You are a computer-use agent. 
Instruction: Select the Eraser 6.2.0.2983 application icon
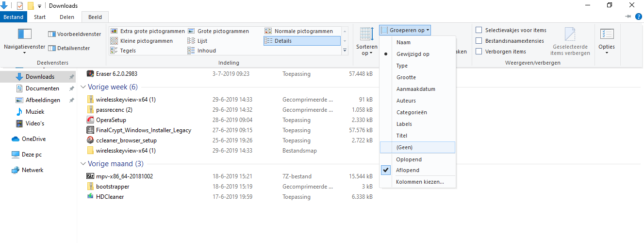tap(90, 74)
